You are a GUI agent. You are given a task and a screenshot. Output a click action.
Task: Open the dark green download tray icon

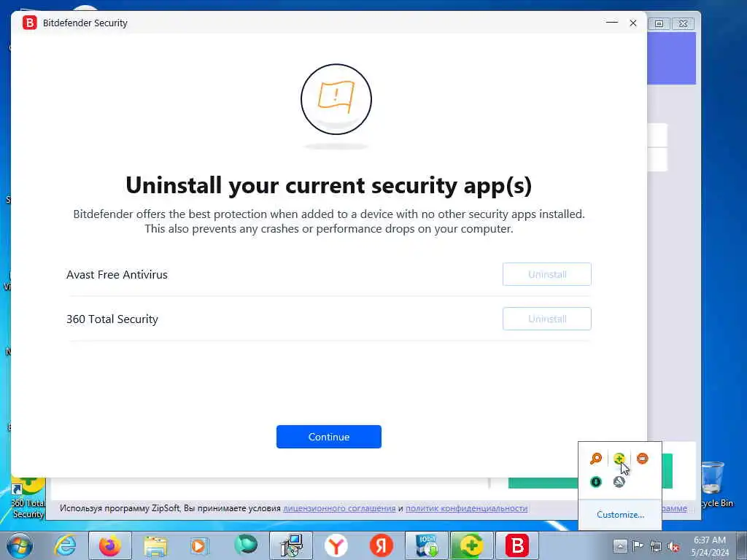click(x=596, y=482)
